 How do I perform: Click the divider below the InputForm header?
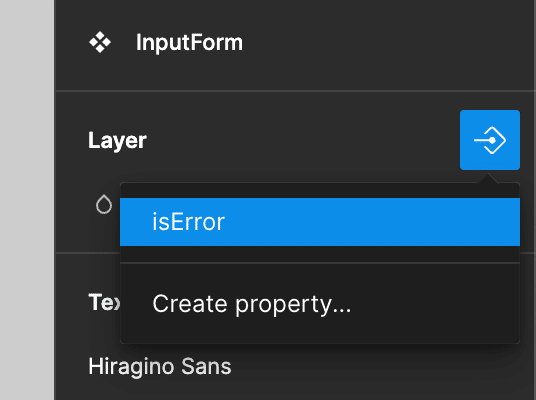pos(296,91)
